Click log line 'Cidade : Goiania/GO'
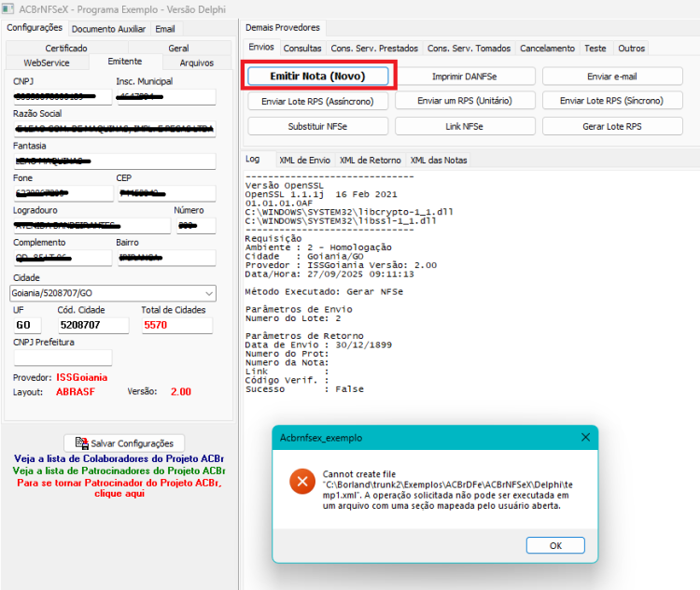Image resolution: width=700 pixels, height=590 pixels. (x=304, y=257)
